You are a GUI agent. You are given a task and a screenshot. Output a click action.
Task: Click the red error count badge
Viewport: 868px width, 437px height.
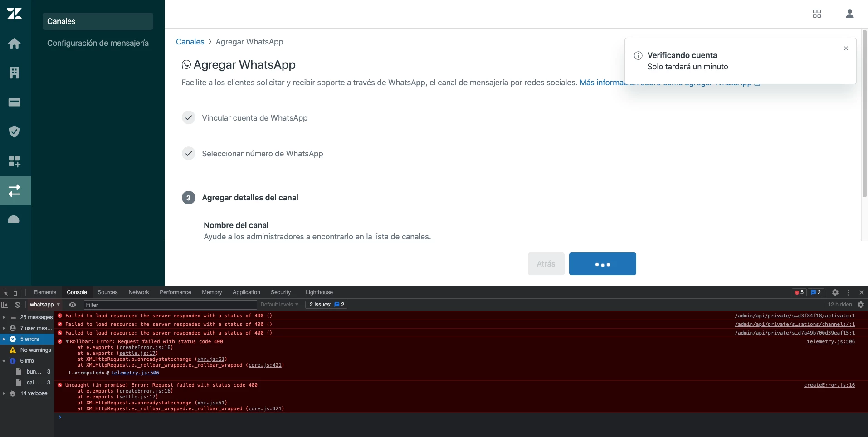(x=800, y=292)
